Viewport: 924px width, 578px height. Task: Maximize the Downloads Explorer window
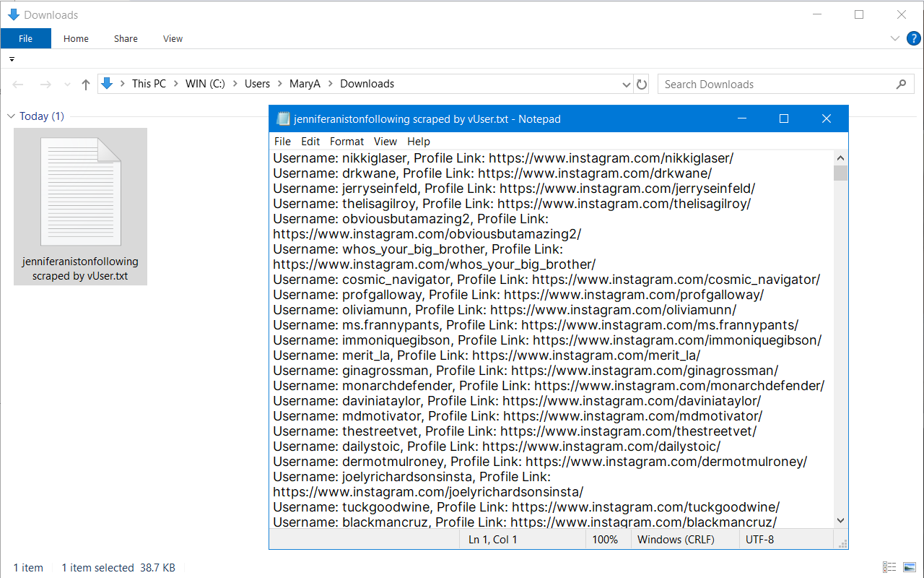pyautogui.click(x=859, y=14)
